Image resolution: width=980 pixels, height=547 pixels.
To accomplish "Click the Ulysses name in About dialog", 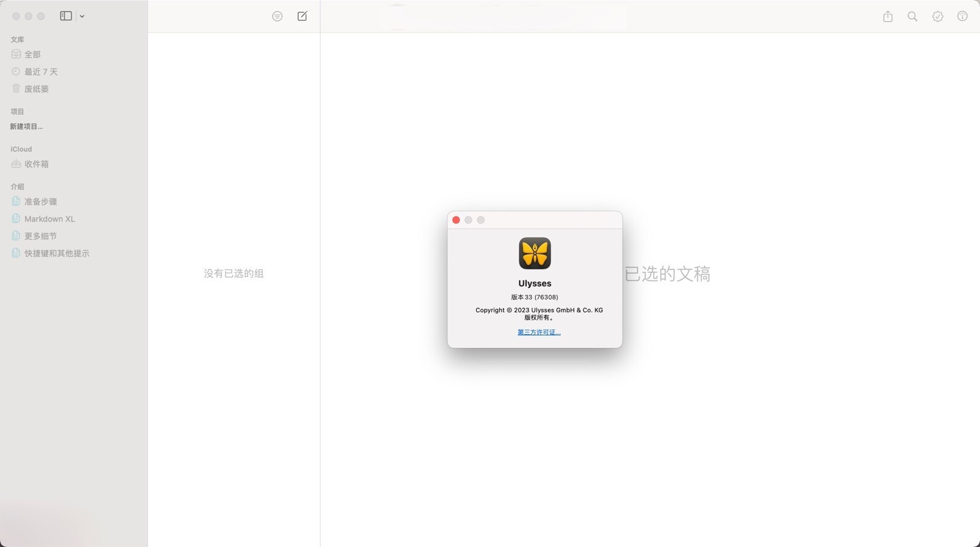I will (535, 283).
